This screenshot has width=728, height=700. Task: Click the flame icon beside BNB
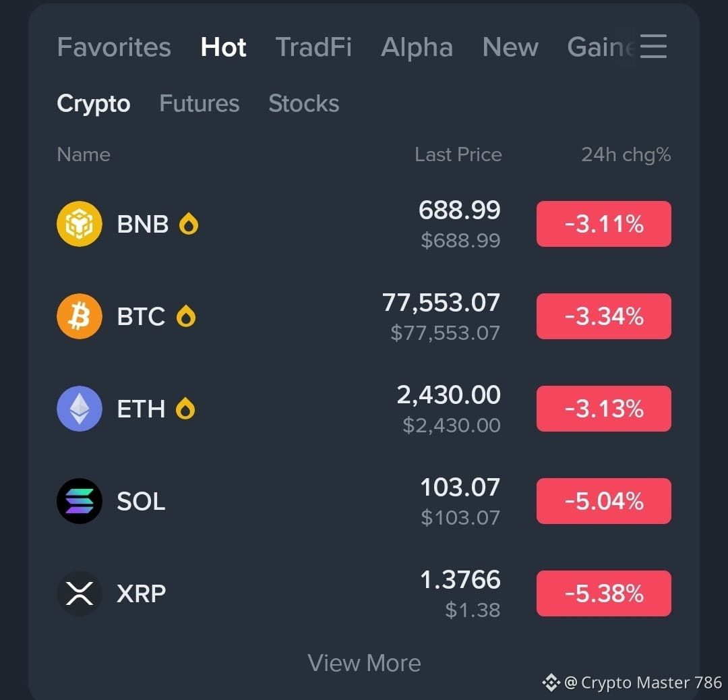189,223
